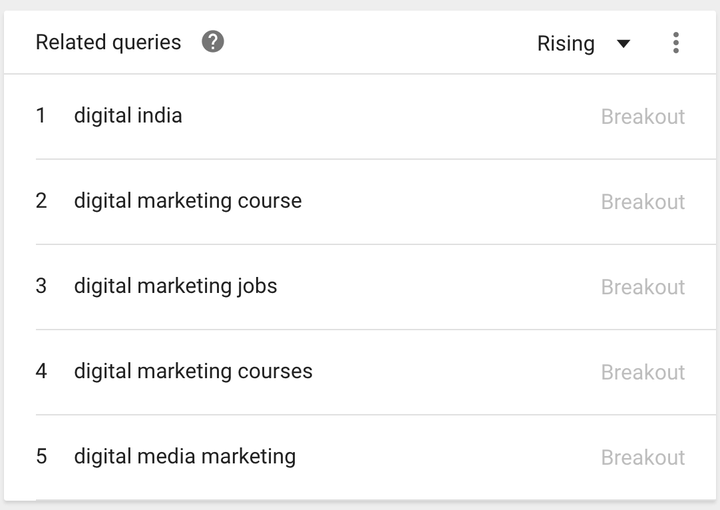This screenshot has height=510, width=720.
Task: Click the help question mark icon
Action: coord(213,42)
